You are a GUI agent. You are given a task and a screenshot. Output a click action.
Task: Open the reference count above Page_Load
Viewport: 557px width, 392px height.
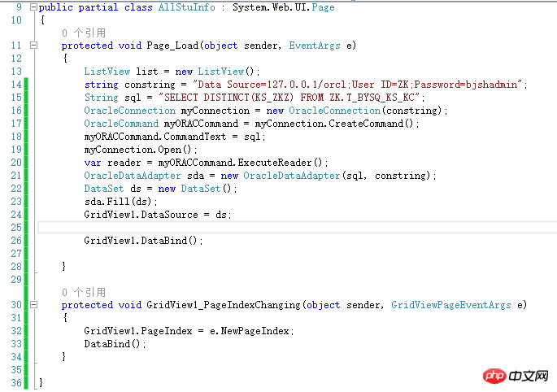(84, 33)
